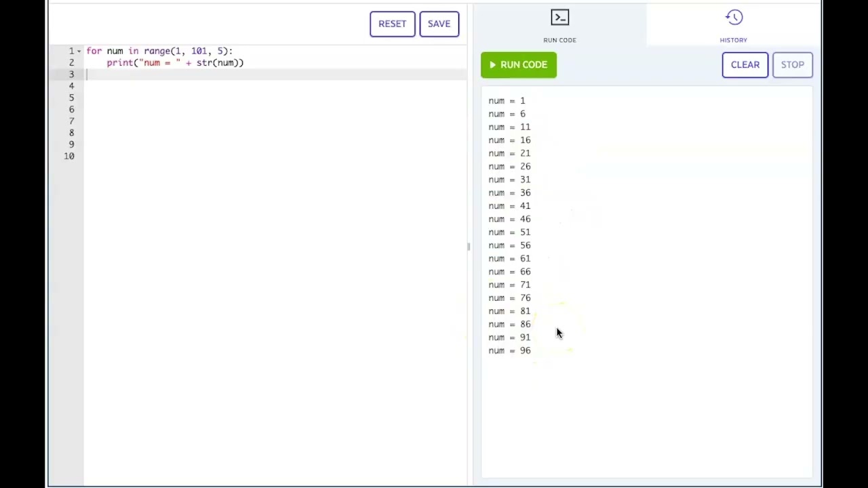868x488 pixels.
Task: Click line number 2 in gutter
Action: (71, 62)
